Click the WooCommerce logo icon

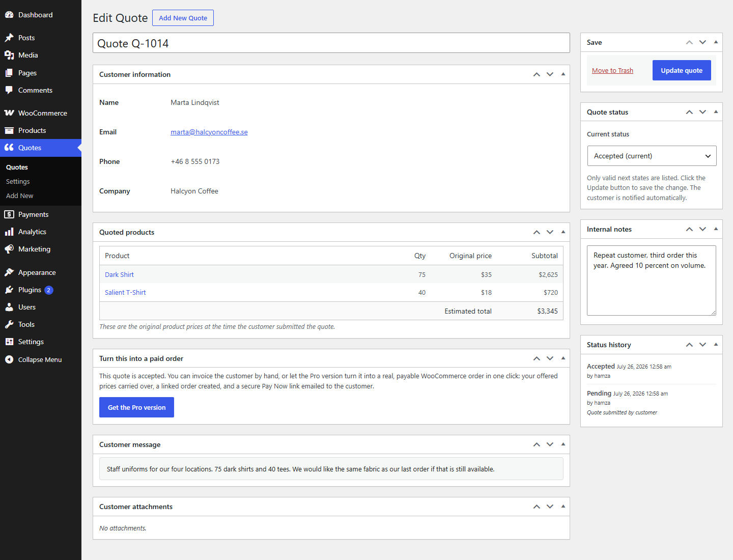pos(9,113)
